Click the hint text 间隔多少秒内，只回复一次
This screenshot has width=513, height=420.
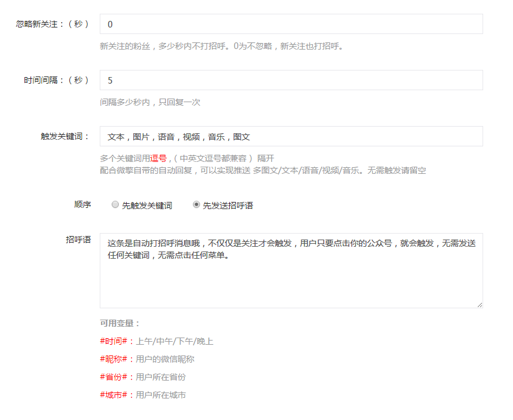click(150, 102)
